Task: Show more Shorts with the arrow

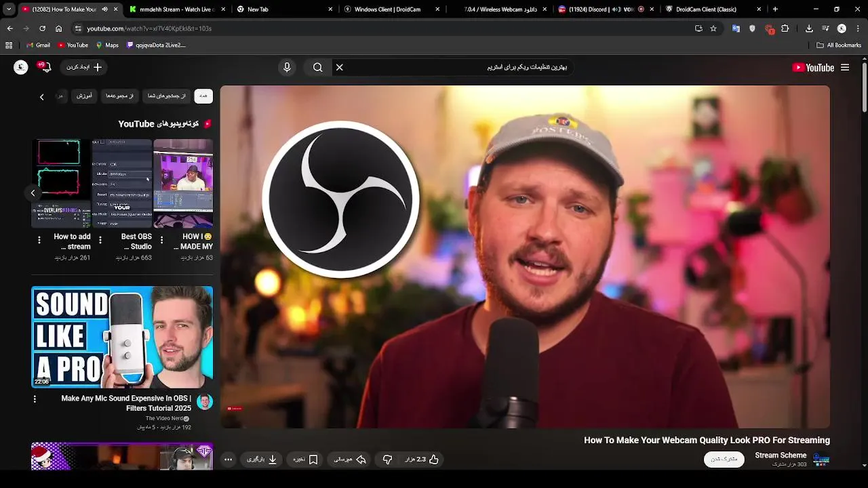Action: click(33, 193)
